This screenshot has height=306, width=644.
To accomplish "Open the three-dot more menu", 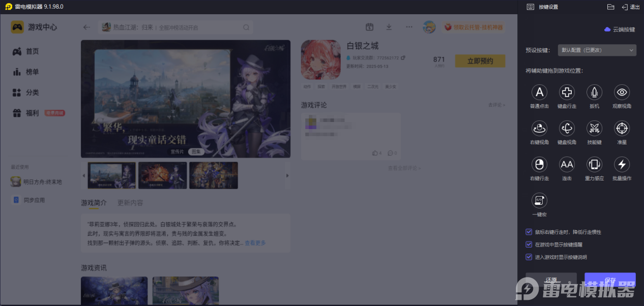I will pyautogui.click(x=409, y=27).
